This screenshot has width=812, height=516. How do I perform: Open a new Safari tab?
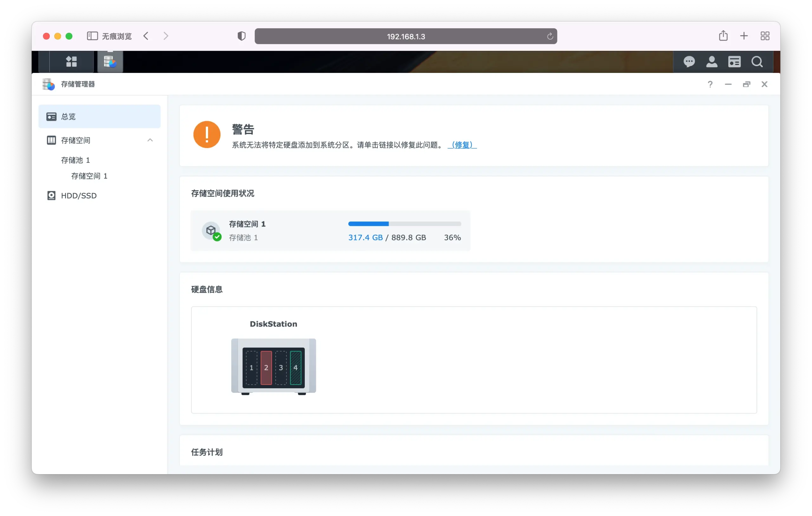coord(744,36)
